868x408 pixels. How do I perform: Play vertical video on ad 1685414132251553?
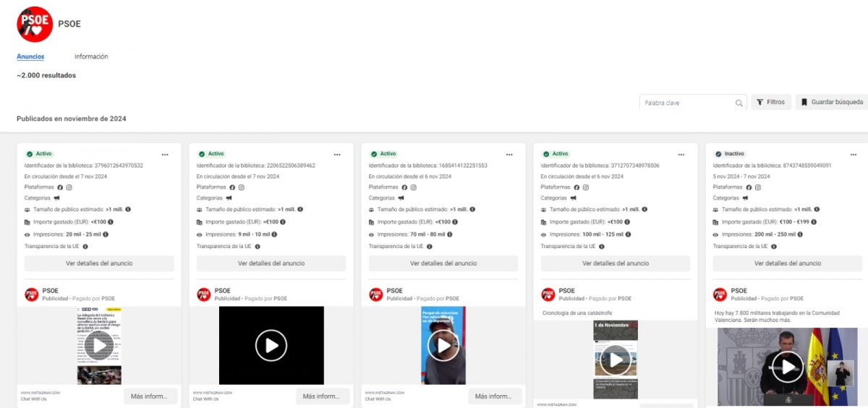click(x=443, y=346)
